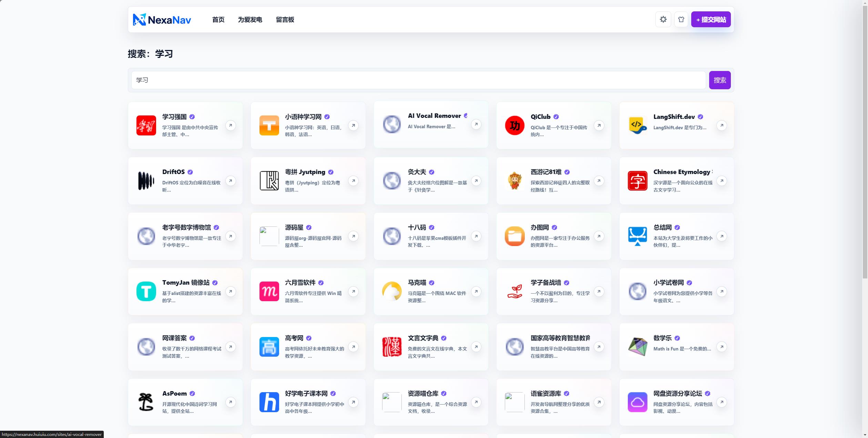Click the NexaNav logo
This screenshot has width=868, height=438.
point(162,20)
